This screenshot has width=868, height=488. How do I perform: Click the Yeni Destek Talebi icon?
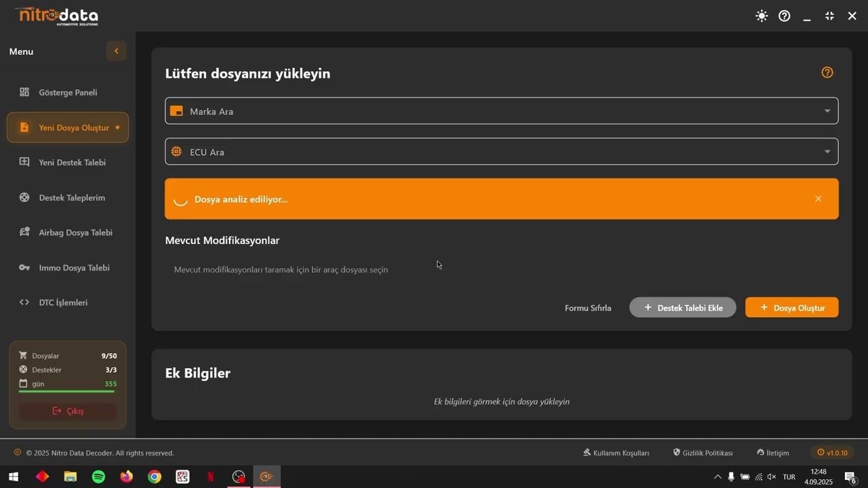(x=24, y=162)
